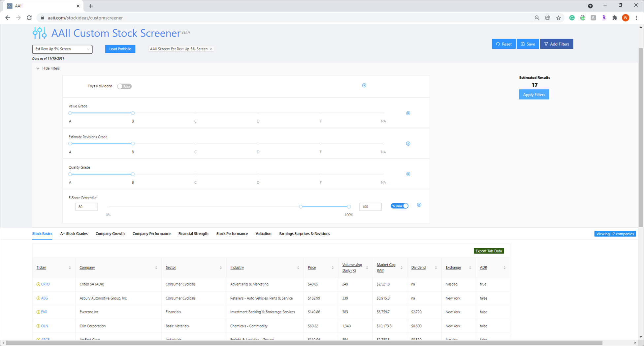Screen dimensions: 644x346
Task: Sort by Market Cap column arrows
Action: [402, 268]
